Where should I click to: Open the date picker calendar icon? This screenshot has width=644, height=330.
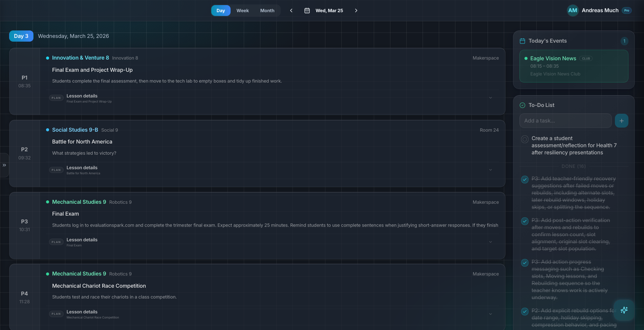click(x=307, y=10)
